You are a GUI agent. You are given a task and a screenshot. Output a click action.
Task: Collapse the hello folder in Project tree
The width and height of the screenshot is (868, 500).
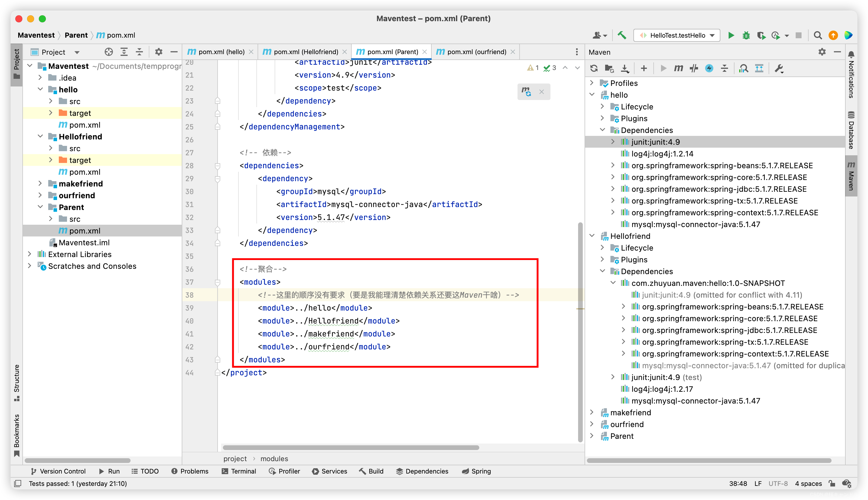40,89
